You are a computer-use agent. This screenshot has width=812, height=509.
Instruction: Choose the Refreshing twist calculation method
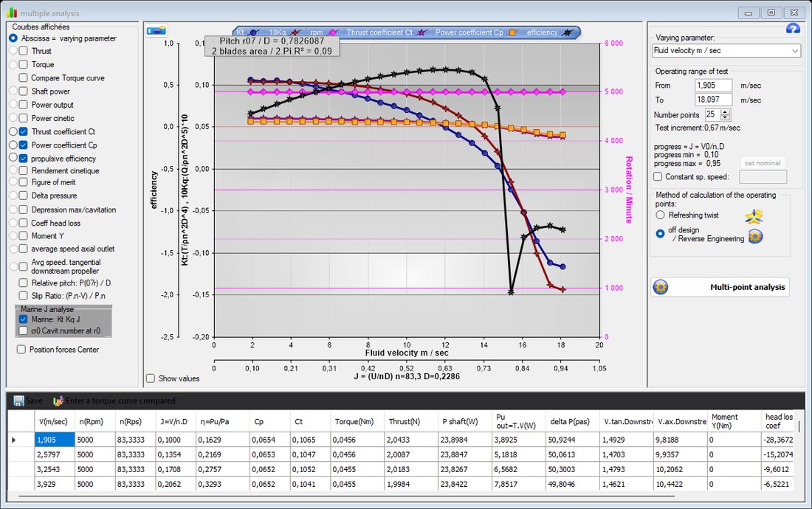[660, 215]
